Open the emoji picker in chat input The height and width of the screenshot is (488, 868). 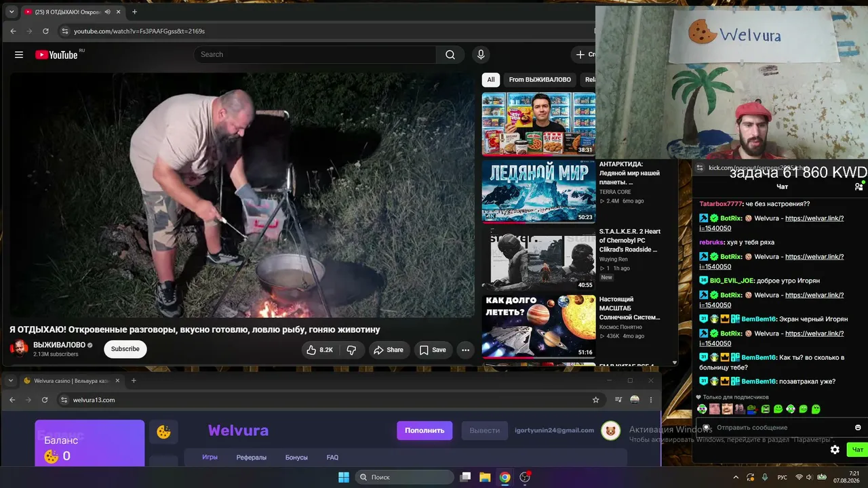858,428
